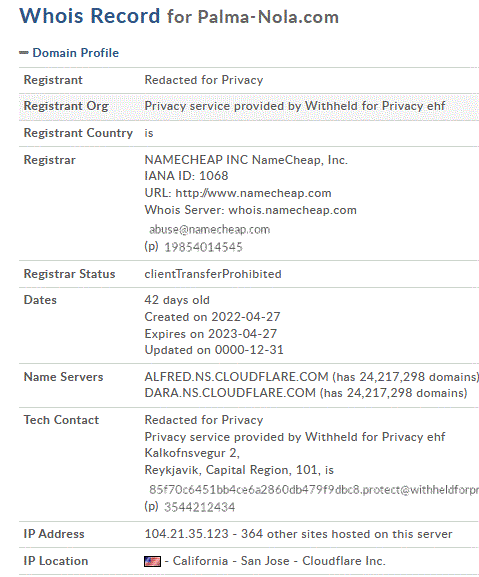Viewport: 479px width, 577px height.
Task: Click whois.namecheap.com Whois server text
Action: click(x=292, y=210)
